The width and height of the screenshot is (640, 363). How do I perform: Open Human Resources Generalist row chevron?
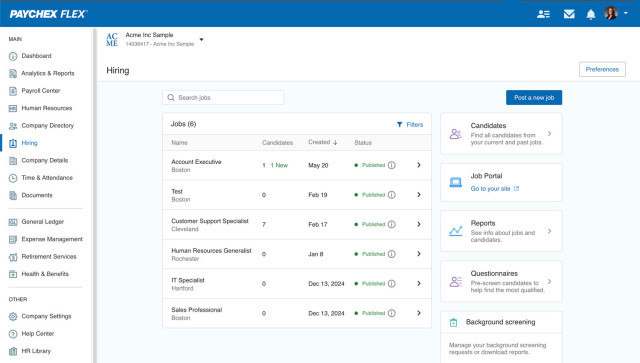[419, 254]
